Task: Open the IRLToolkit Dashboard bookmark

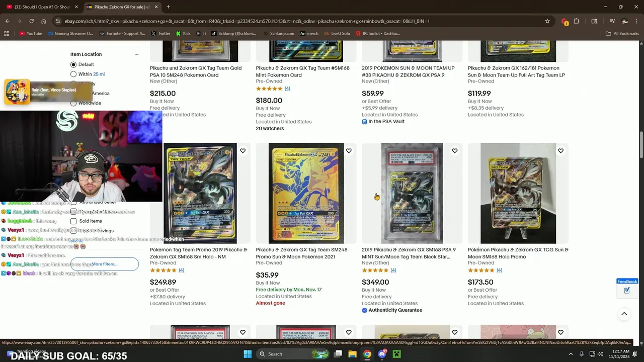Action: (x=378, y=34)
